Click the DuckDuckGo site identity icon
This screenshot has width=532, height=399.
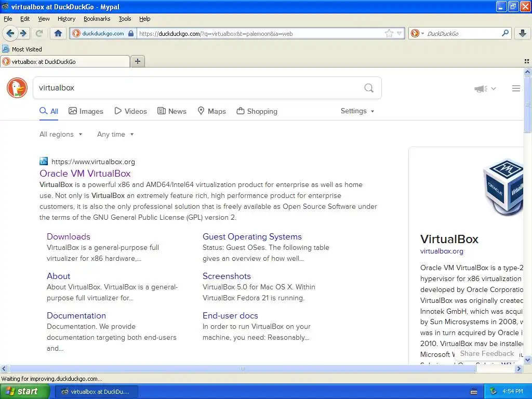[76, 33]
